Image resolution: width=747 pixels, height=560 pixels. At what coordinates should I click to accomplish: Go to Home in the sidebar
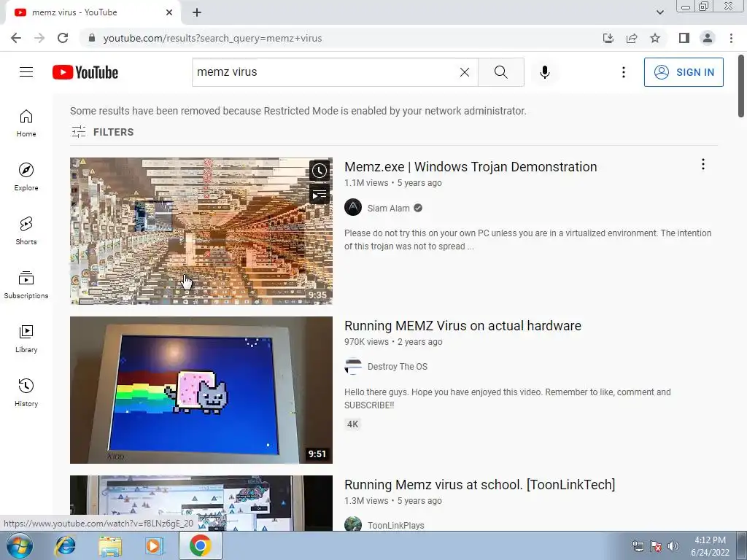tap(26, 123)
